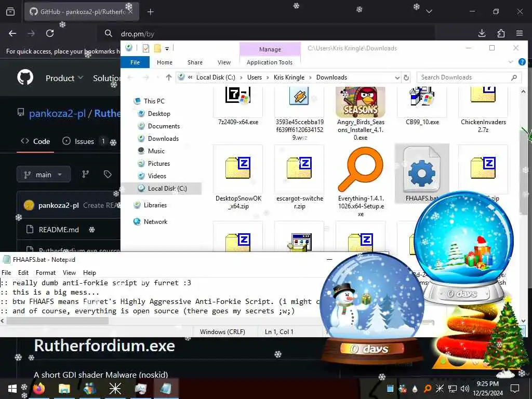Screen dimensions: 532x399
Task: Select the ChickenInvaders2.7z archive icon
Action: 483,95
